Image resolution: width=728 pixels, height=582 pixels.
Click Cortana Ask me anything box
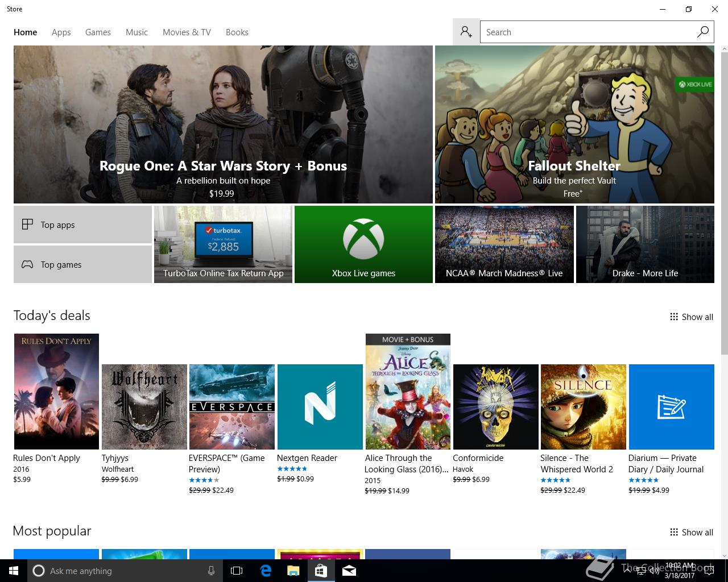pos(124,571)
